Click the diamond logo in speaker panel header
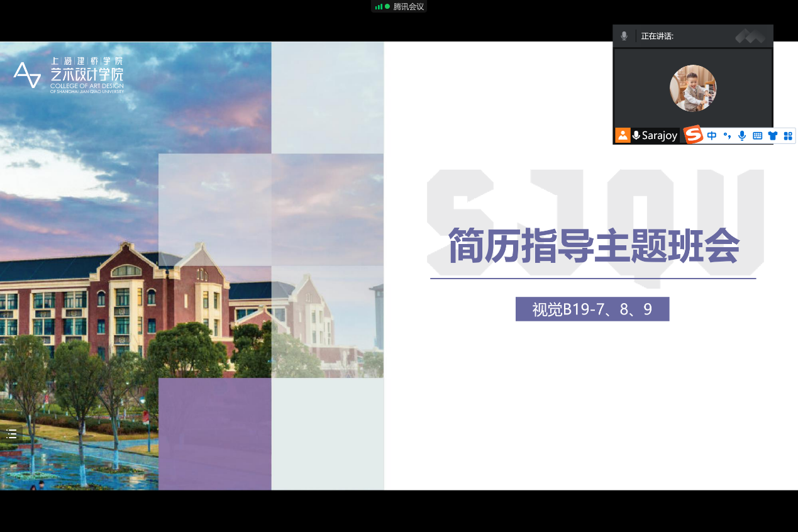Image resolution: width=798 pixels, height=532 pixels. pyautogui.click(x=750, y=36)
